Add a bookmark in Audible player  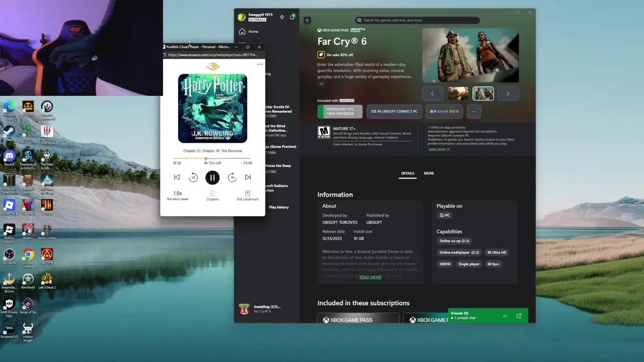coord(248,196)
